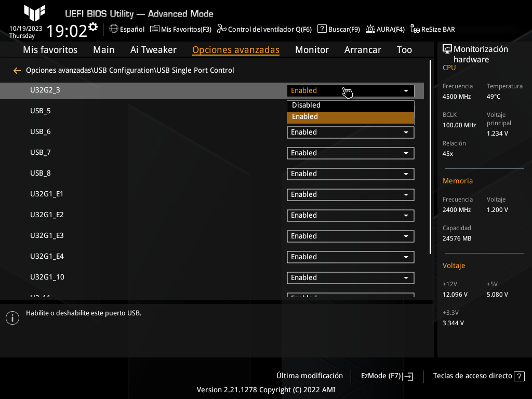Go to the Monitor tab
This screenshot has height=399, width=532.
coord(312,50)
